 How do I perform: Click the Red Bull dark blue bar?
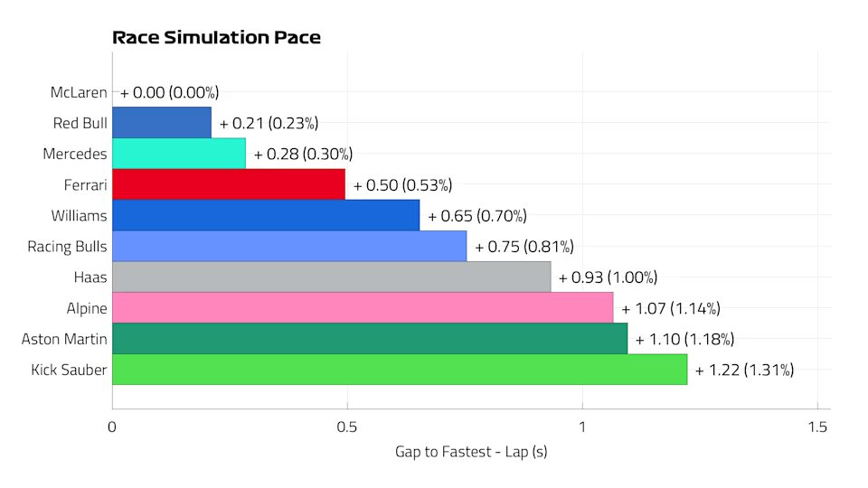pyautogui.click(x=162, y=122)
